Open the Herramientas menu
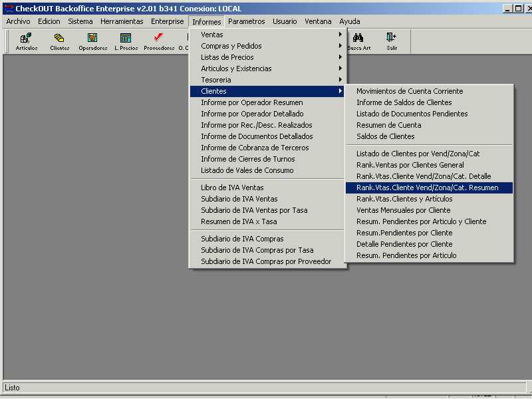Screen dimensions: 532x399 pyautogui.click(x=122, y=21)
